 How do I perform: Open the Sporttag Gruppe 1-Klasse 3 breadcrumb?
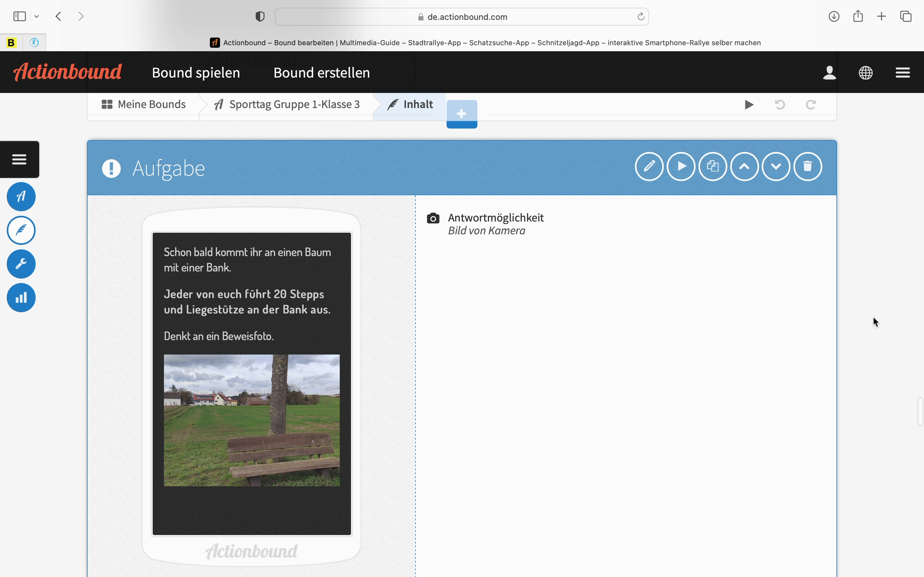(287, 104)
